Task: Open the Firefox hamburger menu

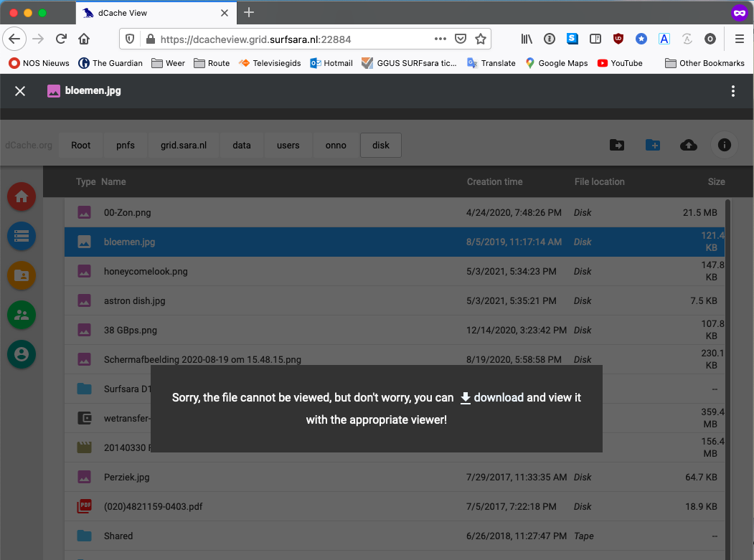Action: tap(740, 39)
